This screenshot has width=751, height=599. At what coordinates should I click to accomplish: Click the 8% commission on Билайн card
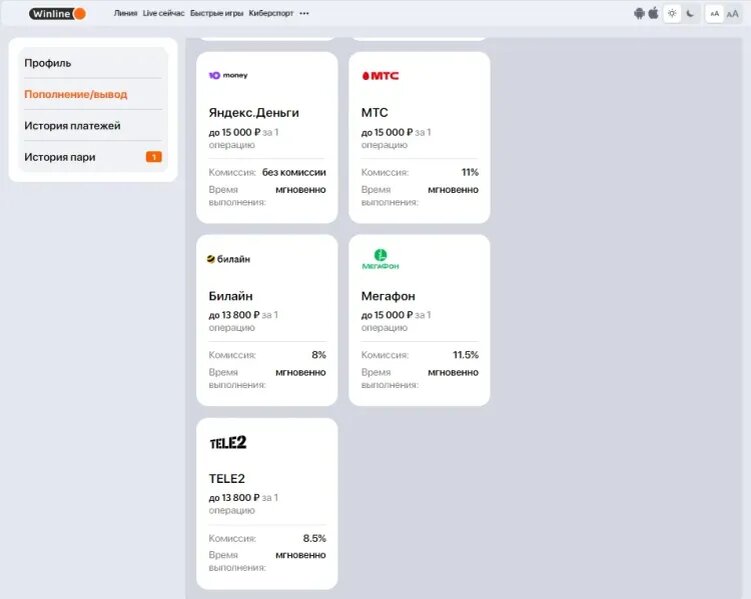coord(319,355)
